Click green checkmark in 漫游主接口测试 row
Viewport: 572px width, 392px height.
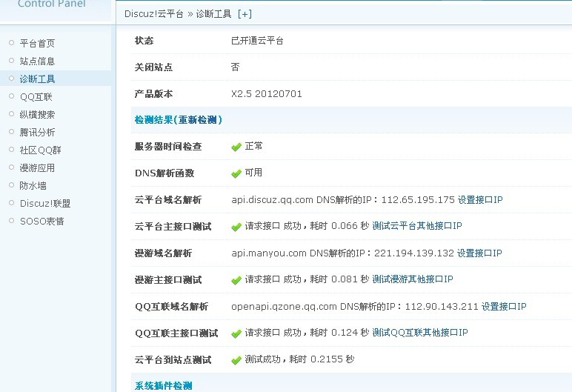[x=236, y=280]
